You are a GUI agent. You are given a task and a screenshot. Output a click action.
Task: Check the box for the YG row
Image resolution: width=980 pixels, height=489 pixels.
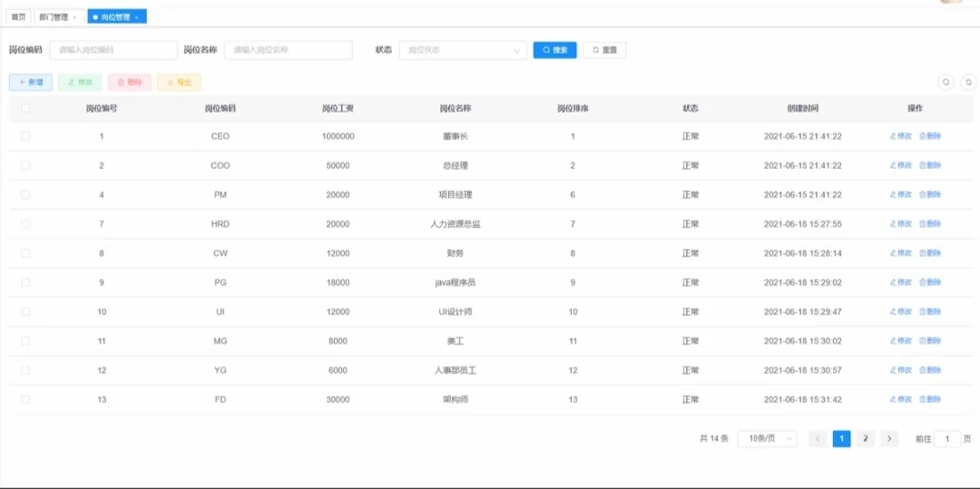[25, 370]
